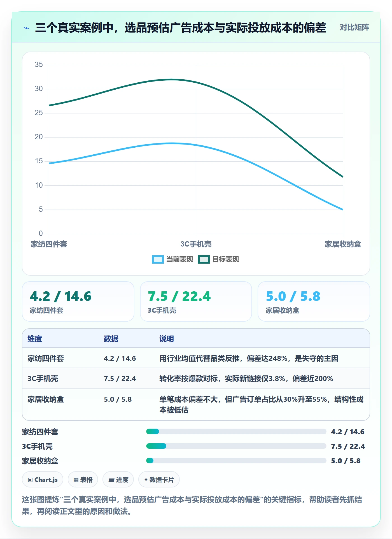
Task: Click the 数据 table column header
Action: pos(111,339)
